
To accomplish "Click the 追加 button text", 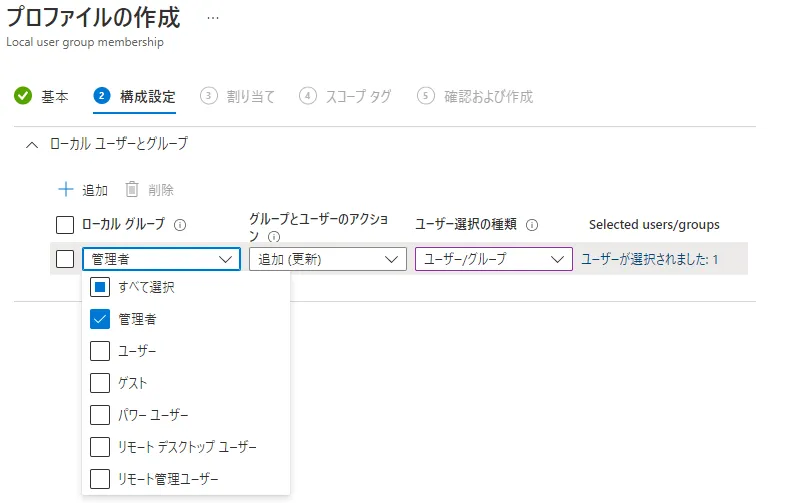I will [95, 190].
